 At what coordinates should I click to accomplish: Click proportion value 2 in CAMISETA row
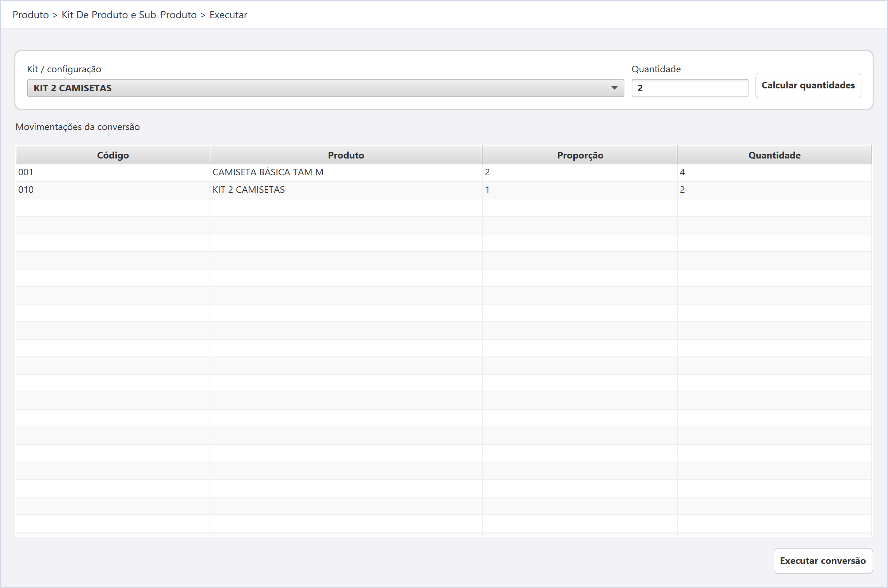tap(580, 172)
